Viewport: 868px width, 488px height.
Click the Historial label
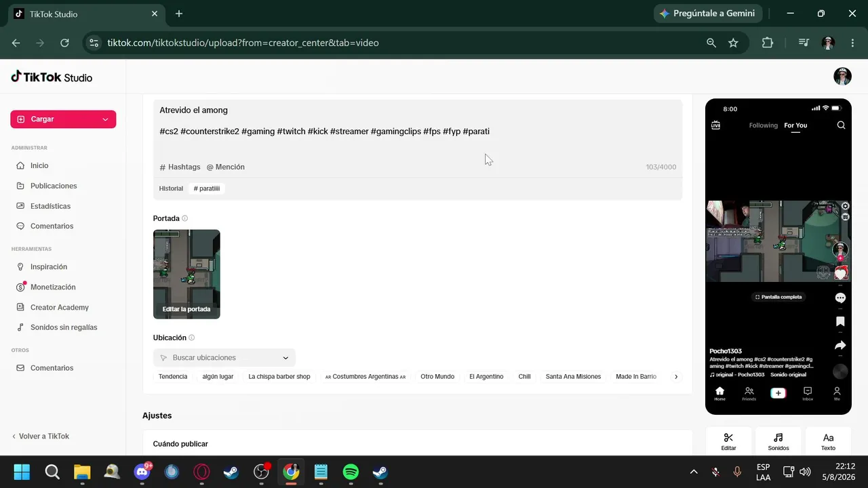(x=171, y=188)
